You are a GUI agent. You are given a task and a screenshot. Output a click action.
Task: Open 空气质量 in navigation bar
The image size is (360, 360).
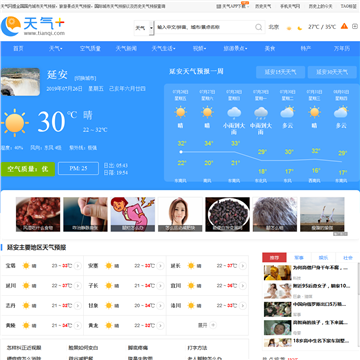pyautogui.click(x=90, y=49)
